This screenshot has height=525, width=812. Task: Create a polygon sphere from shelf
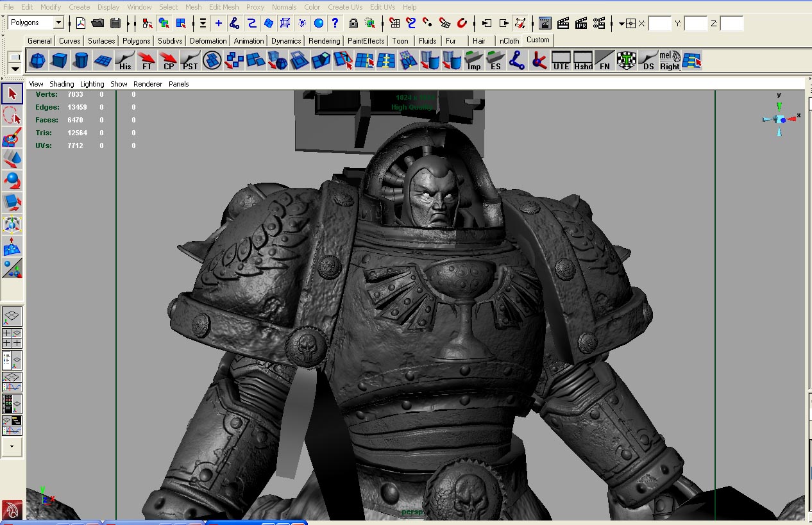coord(38,61)
